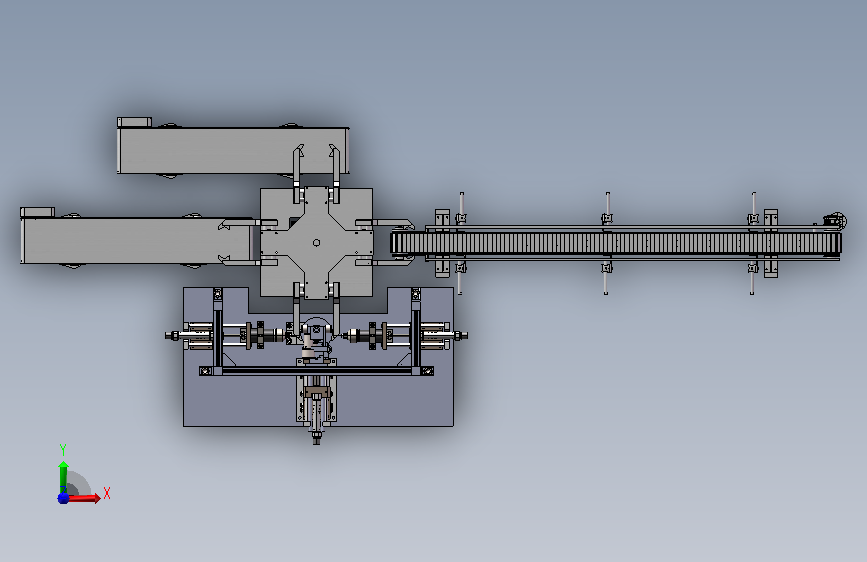The image size is (867, 562).
Task: Click the red X axis arrow of the triad
Action: [x=85, y=498]
